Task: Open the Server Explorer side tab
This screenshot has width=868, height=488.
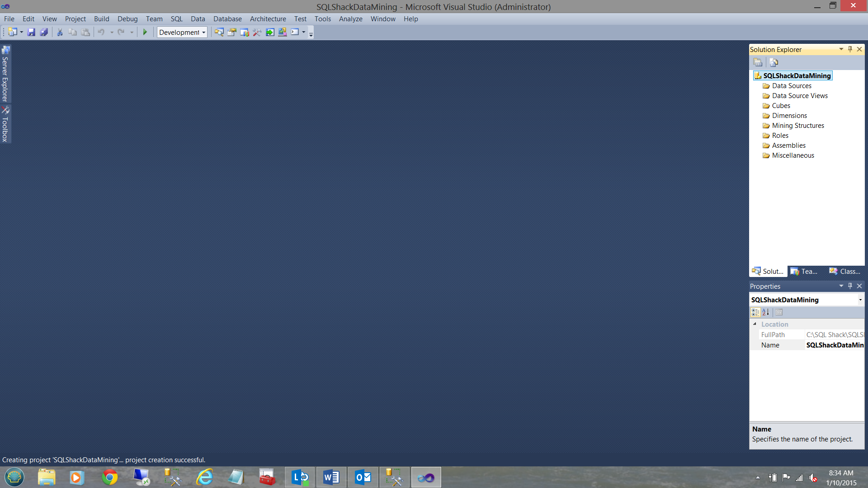Action: point(5,74)
